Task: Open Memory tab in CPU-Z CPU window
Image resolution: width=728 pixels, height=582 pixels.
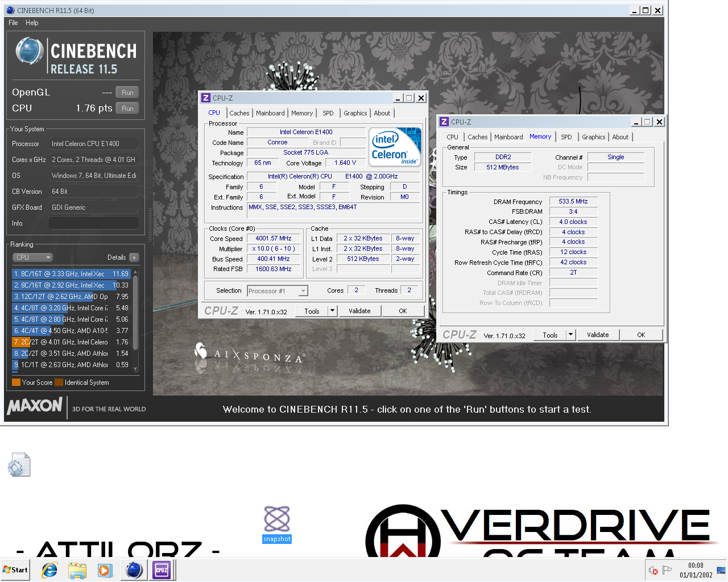Action: coord(302,113)
